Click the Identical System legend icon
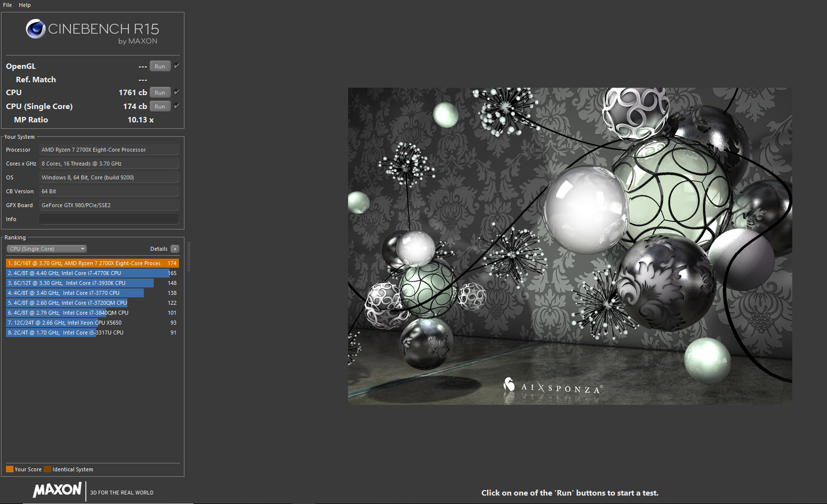 47,469
